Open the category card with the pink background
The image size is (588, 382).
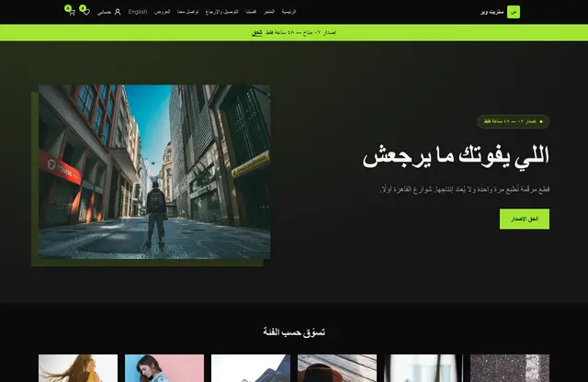(x=164, y=368)
